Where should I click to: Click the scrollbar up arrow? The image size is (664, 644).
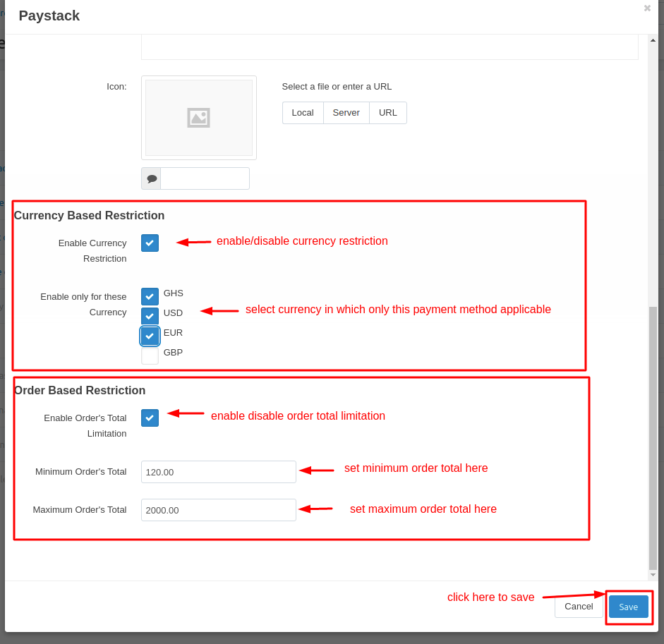coord(653,40)
